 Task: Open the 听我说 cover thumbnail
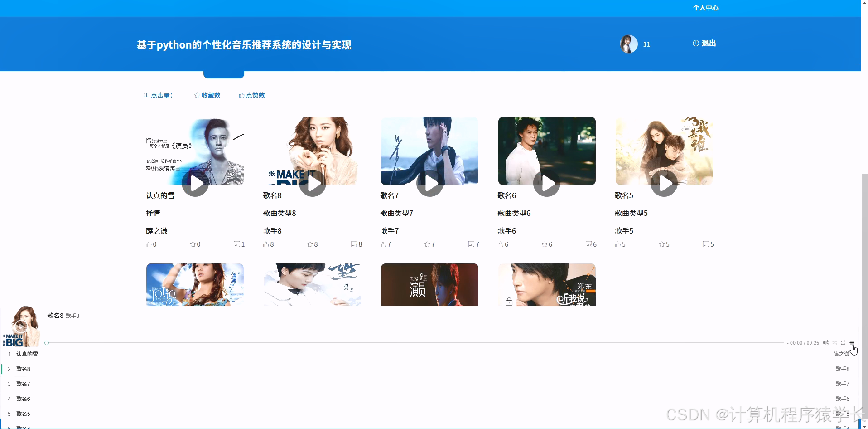[x=547, y=285]
